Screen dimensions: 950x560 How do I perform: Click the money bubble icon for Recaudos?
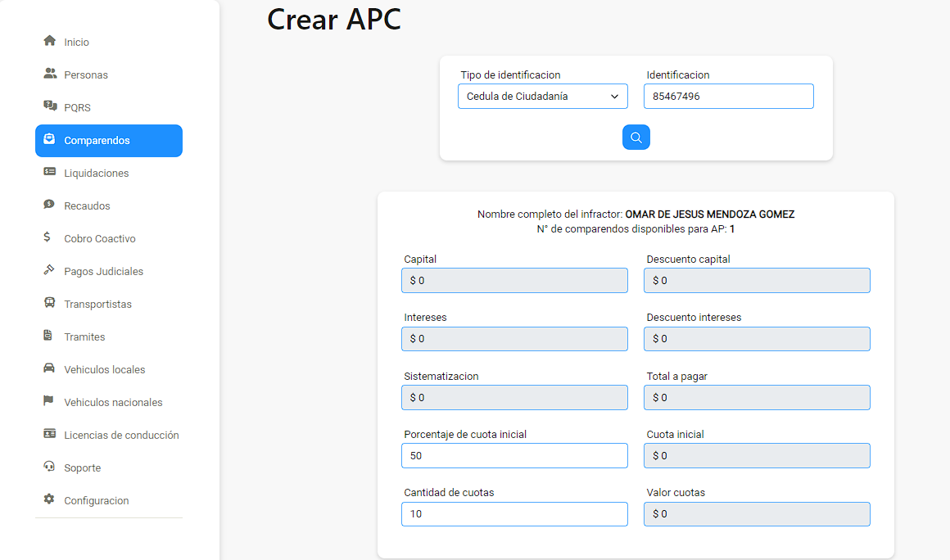click(49, 205)
